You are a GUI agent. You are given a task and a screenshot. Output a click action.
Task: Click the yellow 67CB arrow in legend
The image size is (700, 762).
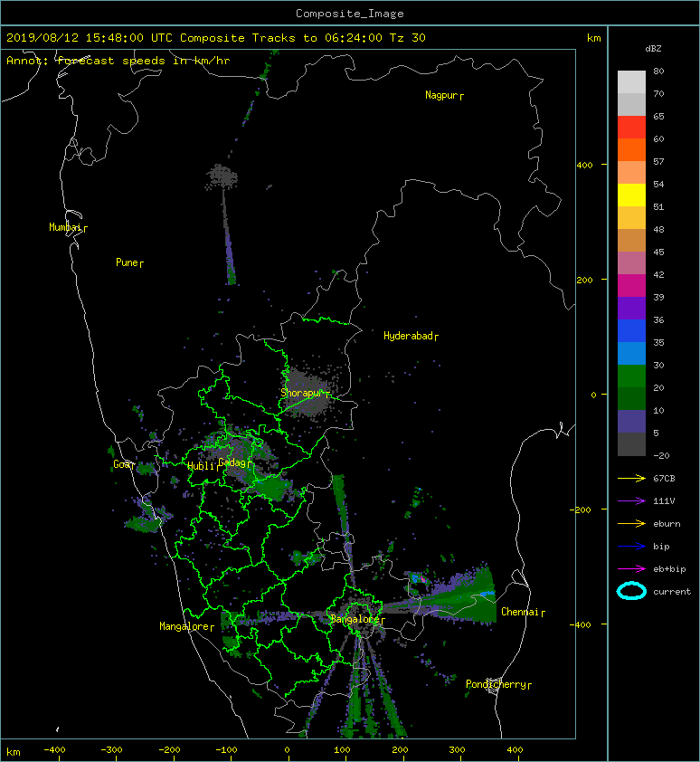point(631,478)
